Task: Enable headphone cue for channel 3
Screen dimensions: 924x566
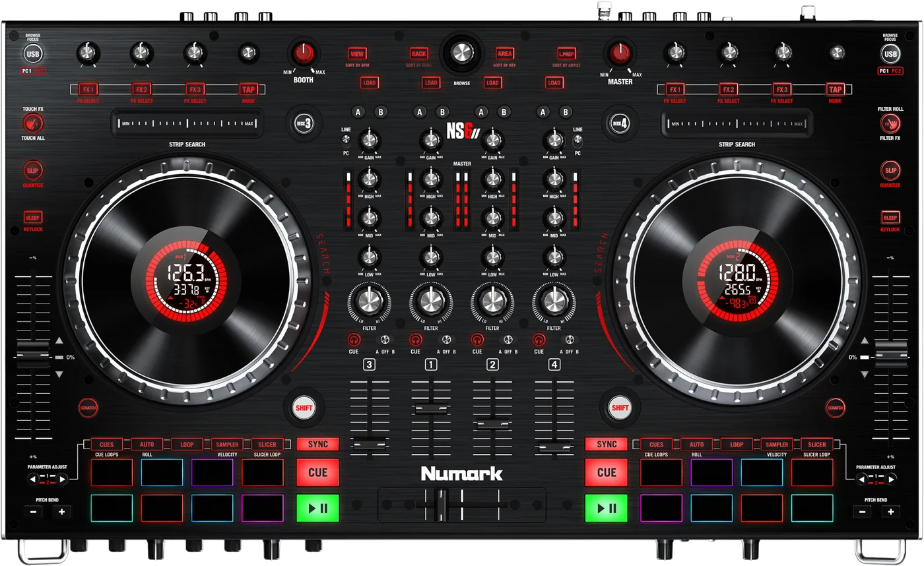Action: click(354, 340)
